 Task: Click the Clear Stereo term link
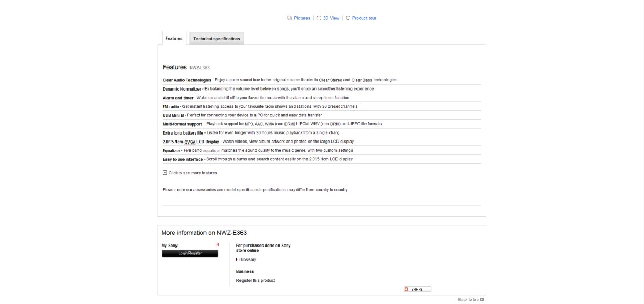coord(331,80)
